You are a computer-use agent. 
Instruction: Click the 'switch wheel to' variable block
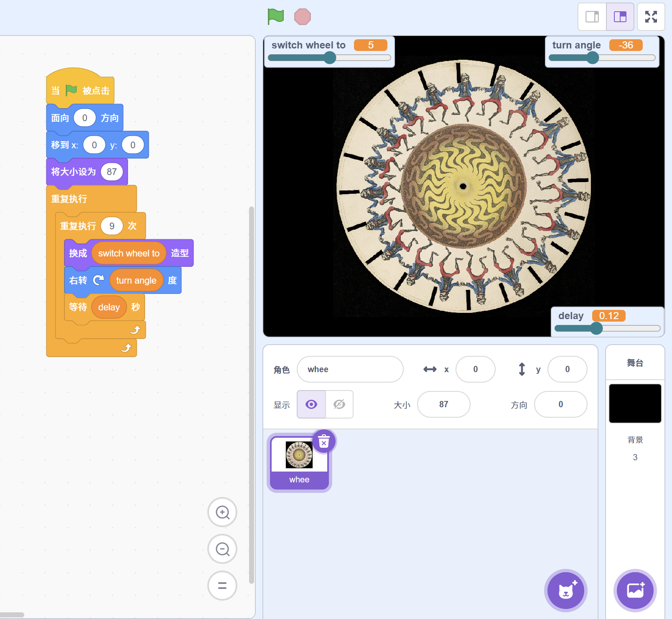(129, 253)
